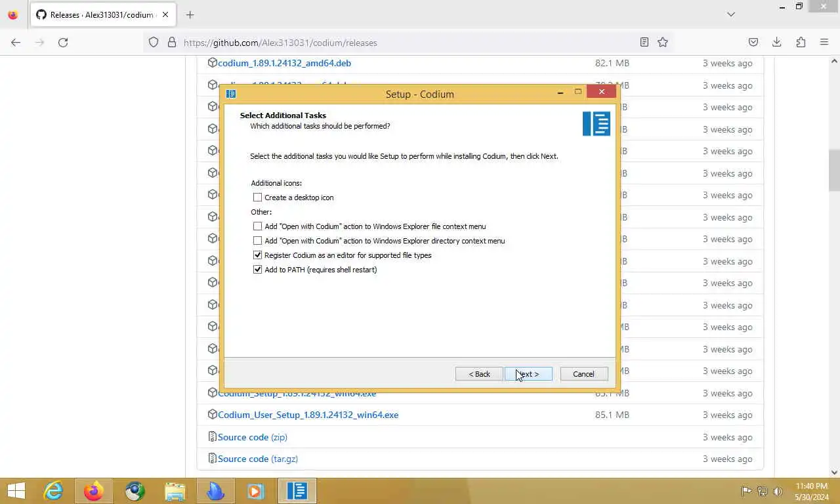Viewport: 840px width, 504px height.
Task: List all tabs dropdown arrow
Action: pyautogui.click(x=731, y=14)
